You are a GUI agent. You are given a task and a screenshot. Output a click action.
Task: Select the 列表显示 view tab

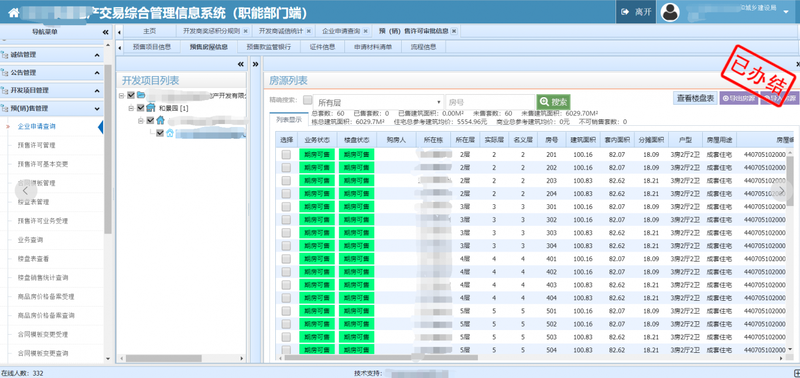click(x=289, y=120)
